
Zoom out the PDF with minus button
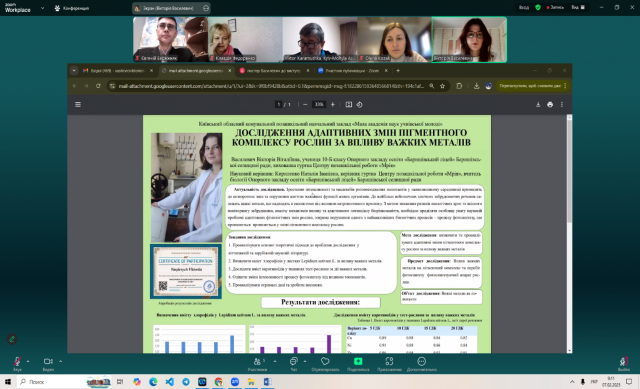tap(305, 104)
